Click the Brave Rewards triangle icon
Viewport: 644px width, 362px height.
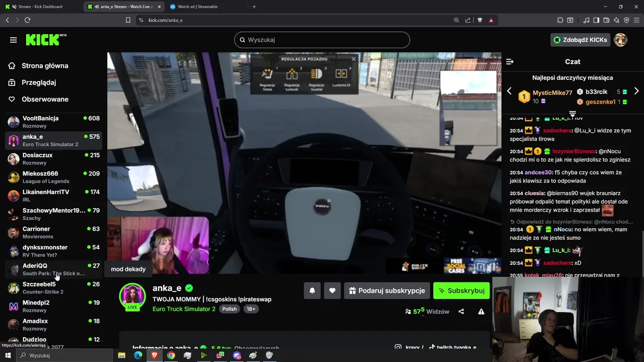coord(491,20)
